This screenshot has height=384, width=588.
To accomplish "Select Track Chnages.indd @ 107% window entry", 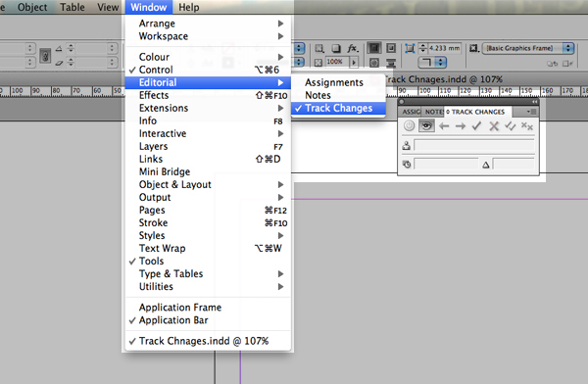I will [208, 341].
